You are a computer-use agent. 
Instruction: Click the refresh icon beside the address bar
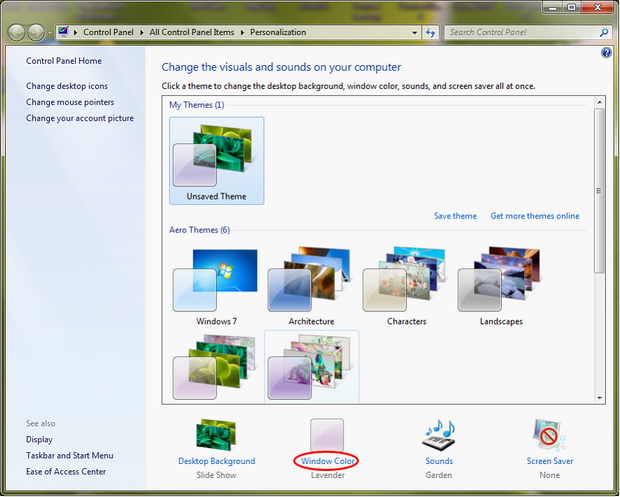click(x=431, y=32)
